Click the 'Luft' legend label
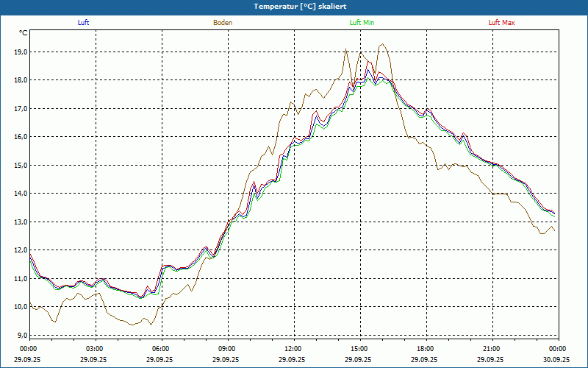Image resolution: width=588 pixels, height=368 pixels. tap(83, 23)
